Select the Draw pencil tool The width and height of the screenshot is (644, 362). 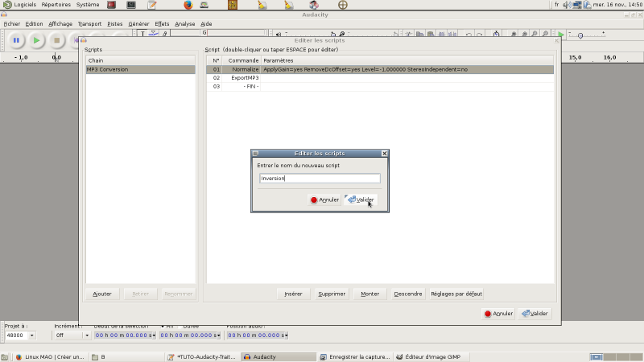coord(164,34)
